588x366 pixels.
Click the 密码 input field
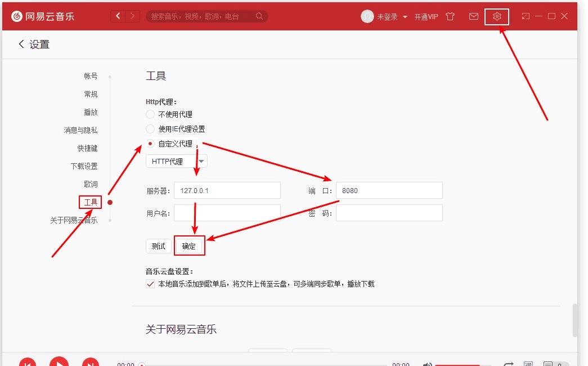(x=389, y=213)
